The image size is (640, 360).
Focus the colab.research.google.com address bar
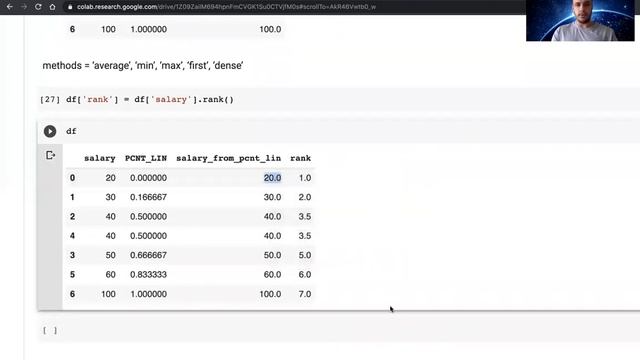pos(227,7)
